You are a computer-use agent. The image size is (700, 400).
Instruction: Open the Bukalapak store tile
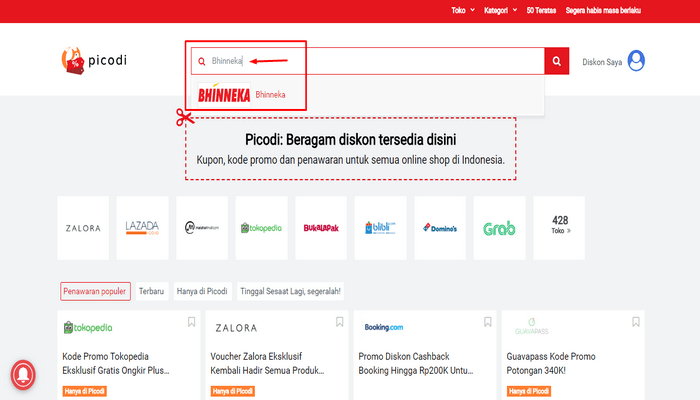pos(321,228)
